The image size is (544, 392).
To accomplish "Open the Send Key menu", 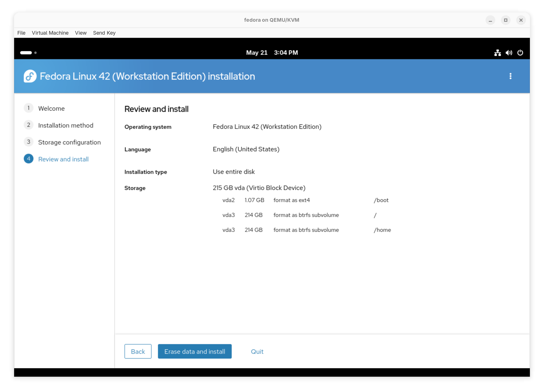I will click(104, 33).
